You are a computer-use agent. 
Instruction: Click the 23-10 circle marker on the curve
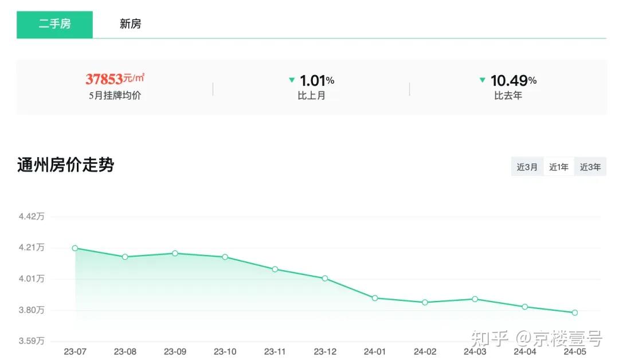coord(225,256)
